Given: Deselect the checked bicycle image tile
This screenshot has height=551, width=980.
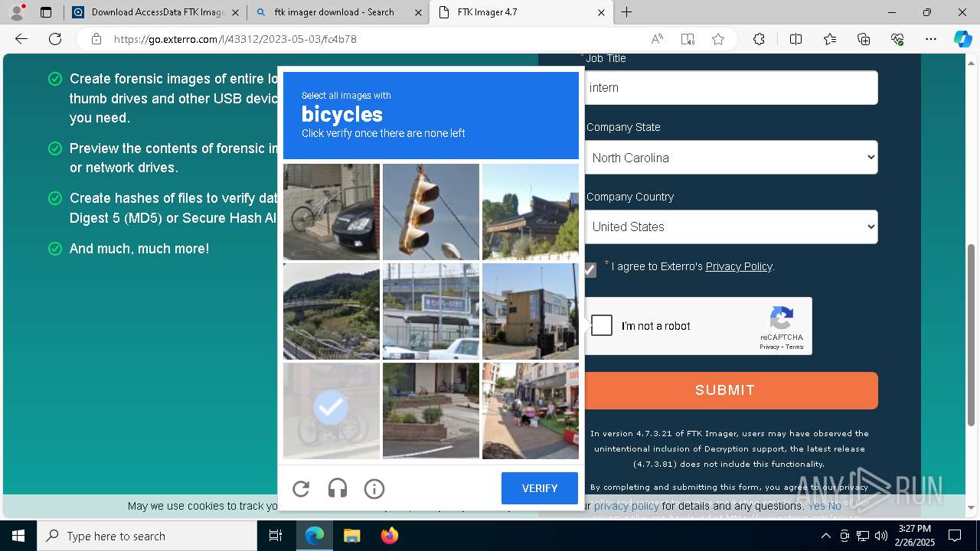Looking at the screenshot, I should click(x=332, y=411).
